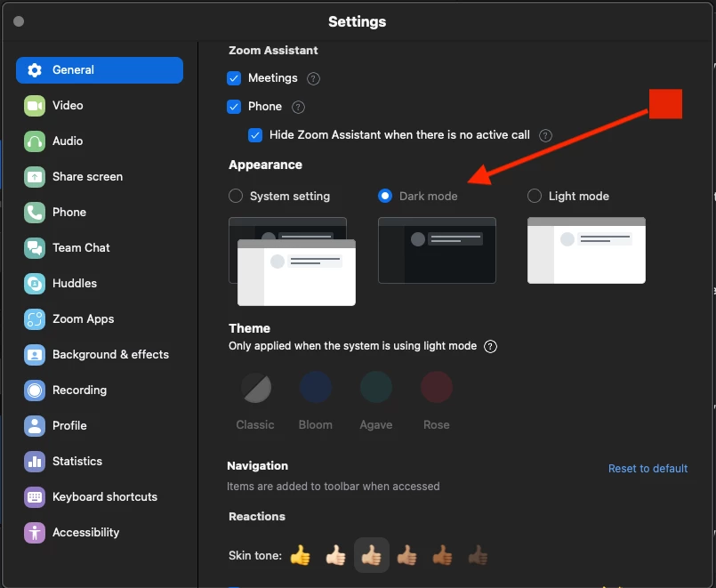Select the yellow thumbs-up skin tone
The height and width of the screenshot is (588, 716).
click(x=300, y=556)
